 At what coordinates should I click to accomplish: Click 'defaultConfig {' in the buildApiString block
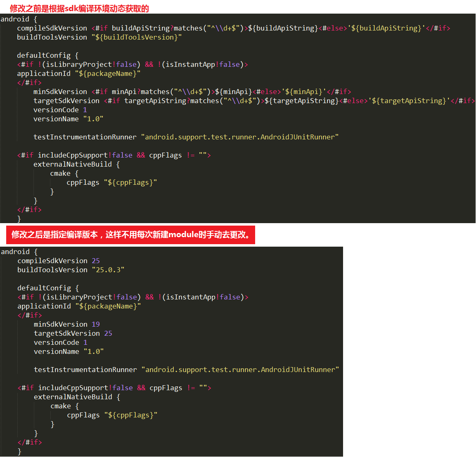coord(47,56)
